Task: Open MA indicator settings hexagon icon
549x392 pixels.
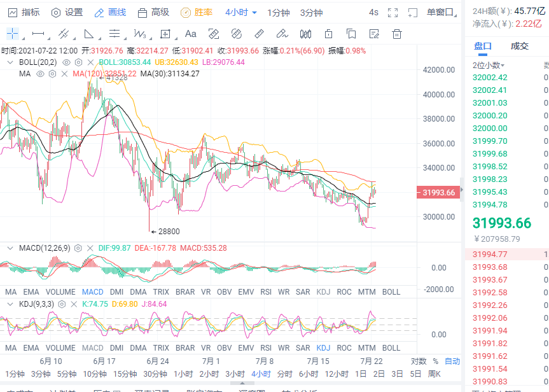Action: tap(52, 74)
